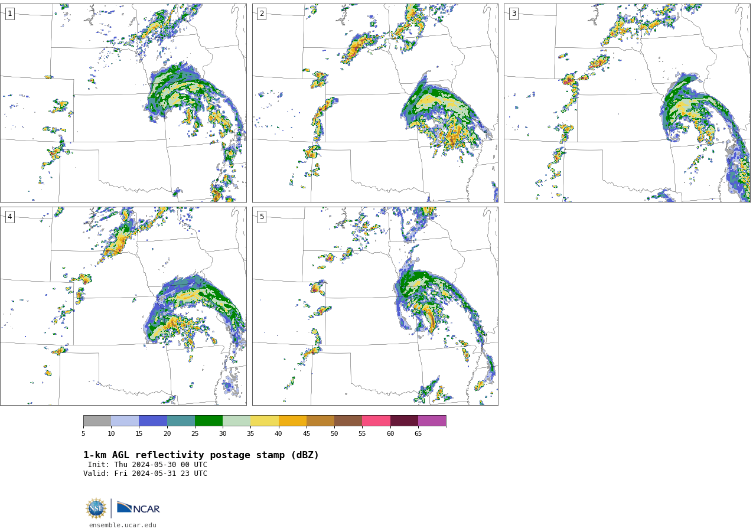Click the panel number 5 label
The height and width of the screenshot is (532, 756).
click(x=262, y=217)
